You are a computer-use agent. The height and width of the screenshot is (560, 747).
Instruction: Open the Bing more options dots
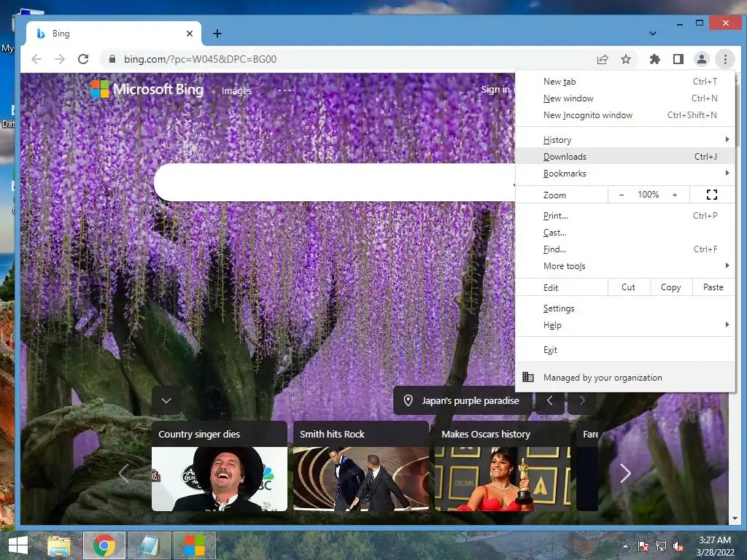pos(285,90)
